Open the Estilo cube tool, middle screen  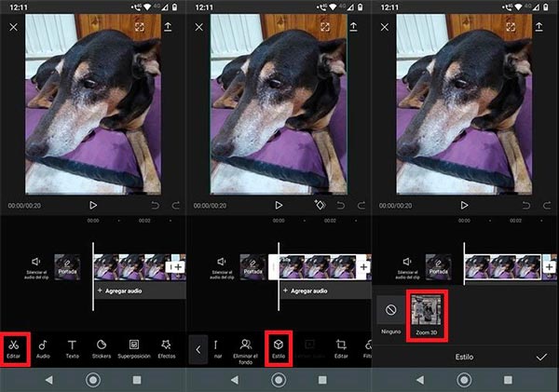pos(279,349)
